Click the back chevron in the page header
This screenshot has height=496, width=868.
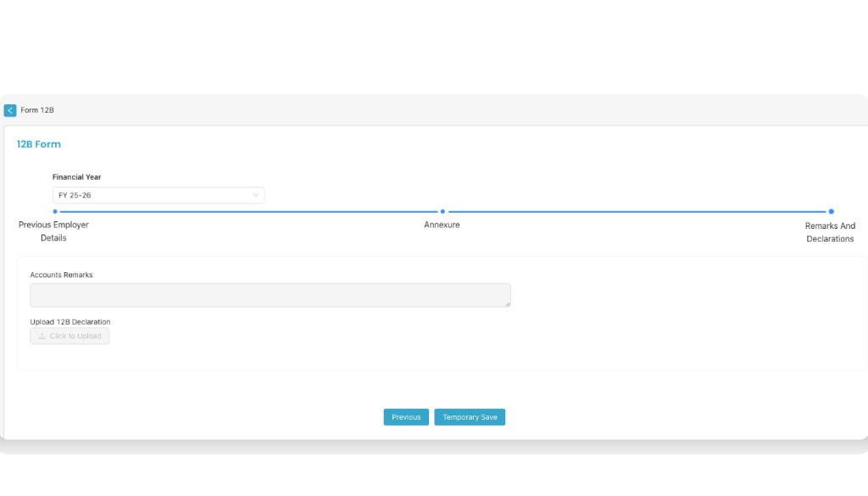[9, 110]
